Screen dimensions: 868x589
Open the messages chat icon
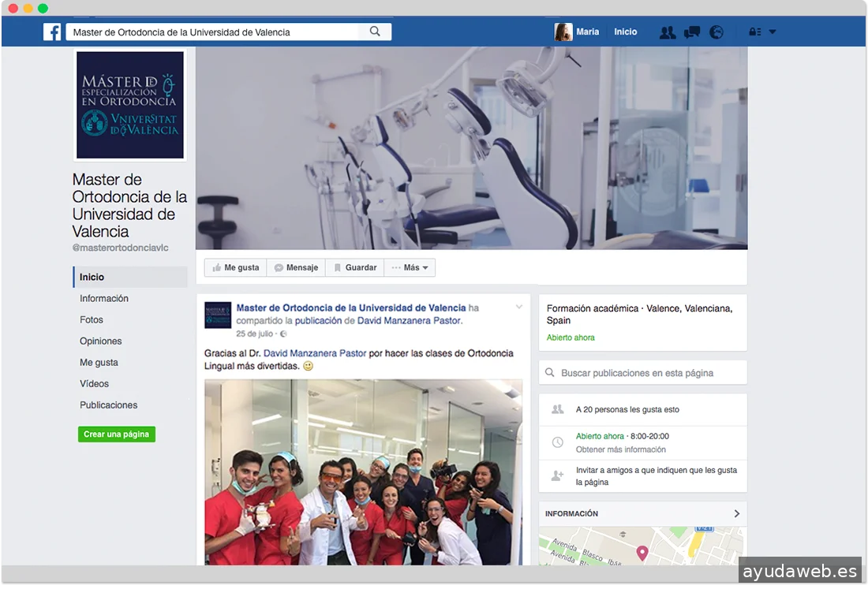coord(692,32)
